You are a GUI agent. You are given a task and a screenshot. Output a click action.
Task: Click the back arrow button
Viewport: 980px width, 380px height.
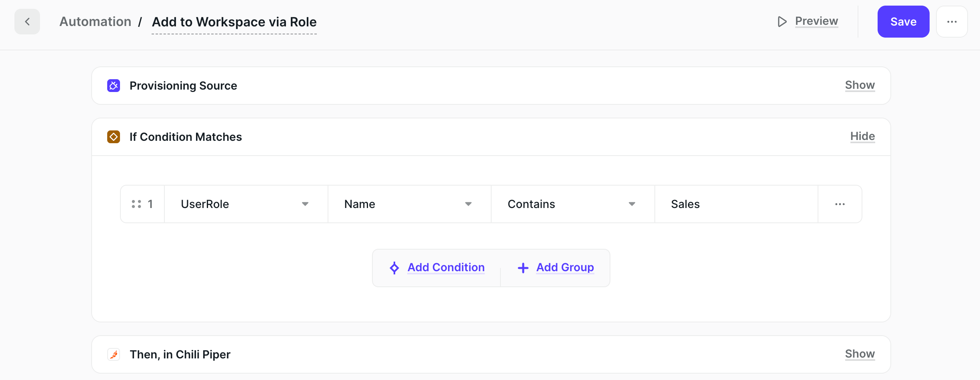[27, 22]
